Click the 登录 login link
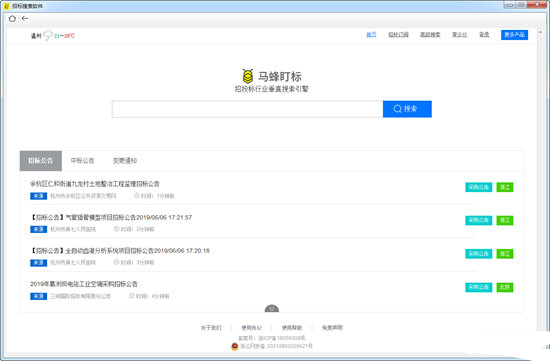Viewport: 550px width, 361px height. click(x=484, y=34)
